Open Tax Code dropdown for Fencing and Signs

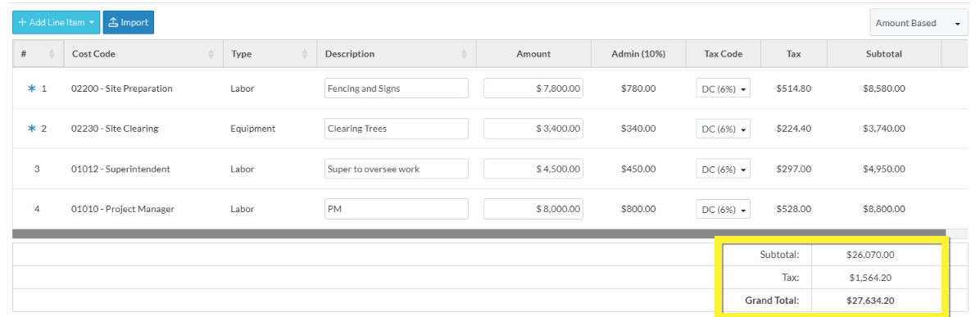[x=724, y=88]
